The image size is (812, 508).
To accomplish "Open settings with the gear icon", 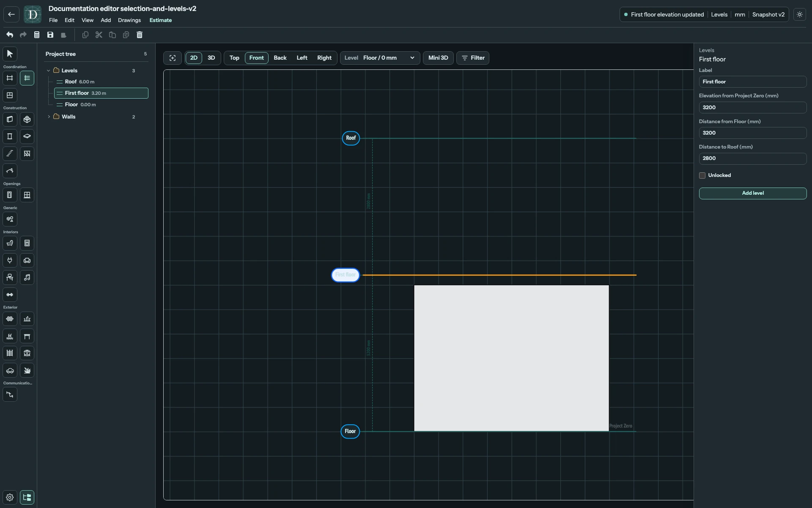I will (10, 497).
